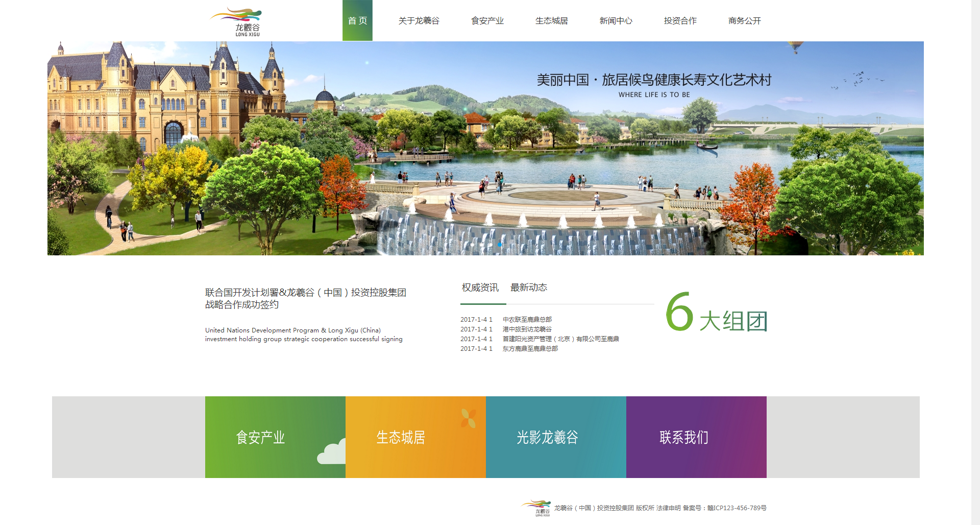Viewport: 980px width, 525px height.
Task: Open 关于龙羲谷 in the navigation bar
Action: pos(419,21)
